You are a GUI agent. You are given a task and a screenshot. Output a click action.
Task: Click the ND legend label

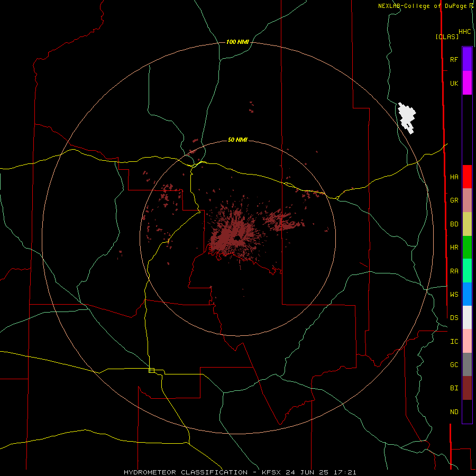point(454,412)
